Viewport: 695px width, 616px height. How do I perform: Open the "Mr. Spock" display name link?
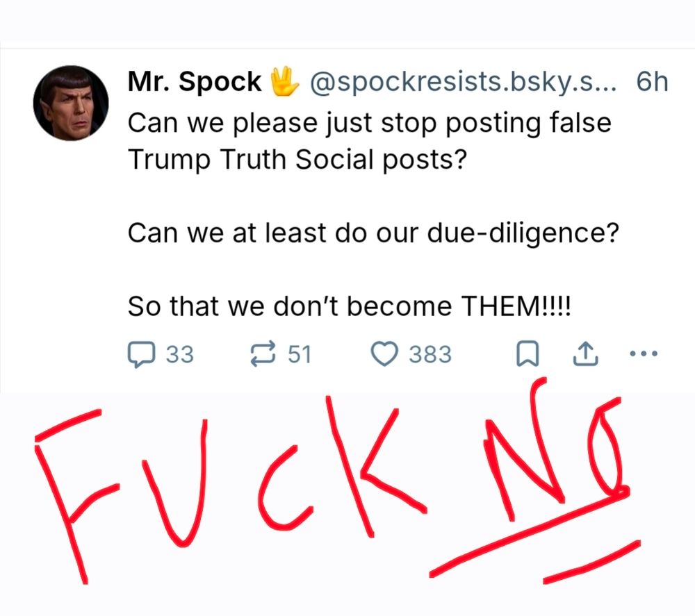(194, 82)
